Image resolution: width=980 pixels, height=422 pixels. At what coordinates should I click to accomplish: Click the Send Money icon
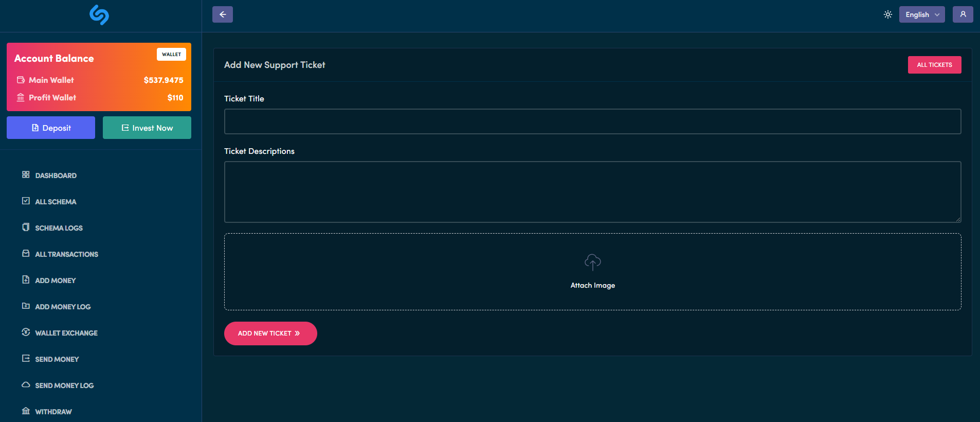(26, 358)
